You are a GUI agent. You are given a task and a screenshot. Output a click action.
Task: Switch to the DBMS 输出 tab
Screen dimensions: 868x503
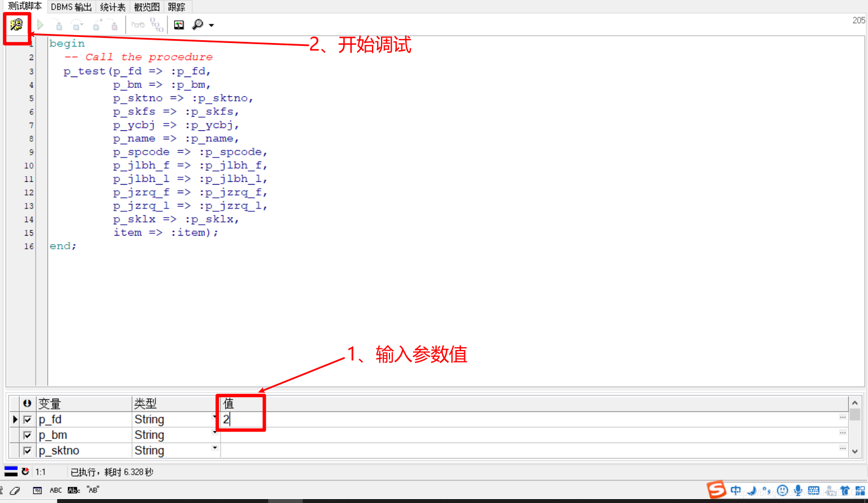pyautogui.click(x=71, y=6)
